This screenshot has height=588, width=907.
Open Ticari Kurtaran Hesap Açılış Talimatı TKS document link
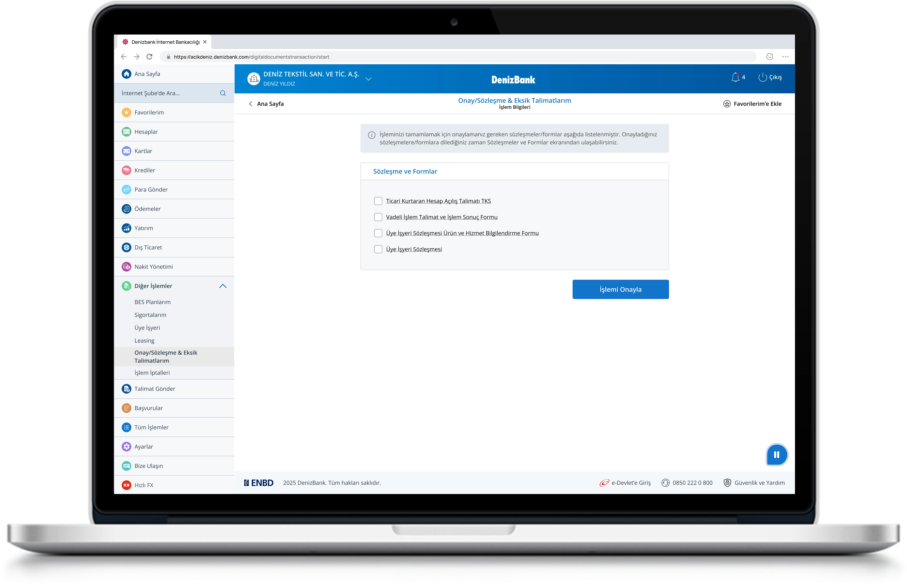click(438, 201)
